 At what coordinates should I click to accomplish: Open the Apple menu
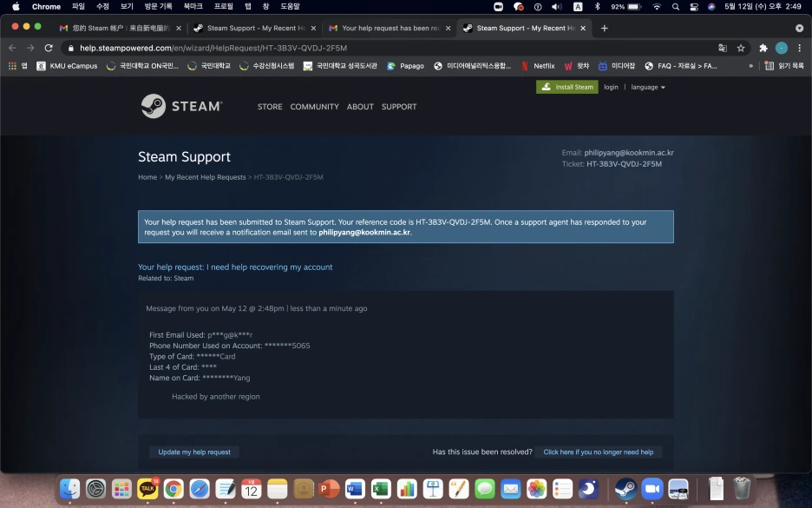(x=16, y=6)
